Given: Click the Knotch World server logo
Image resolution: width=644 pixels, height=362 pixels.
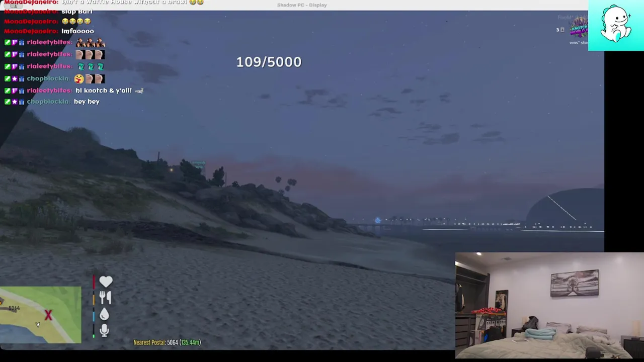Looking at the screenshot, I should pyautogui.click(x=579, y=28).
